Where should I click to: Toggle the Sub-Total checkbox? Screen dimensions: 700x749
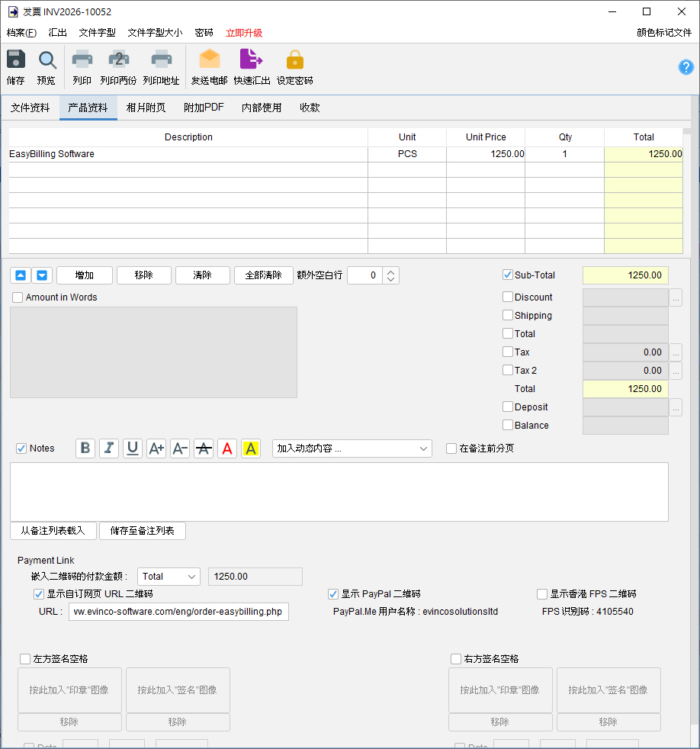click(508, 275)
